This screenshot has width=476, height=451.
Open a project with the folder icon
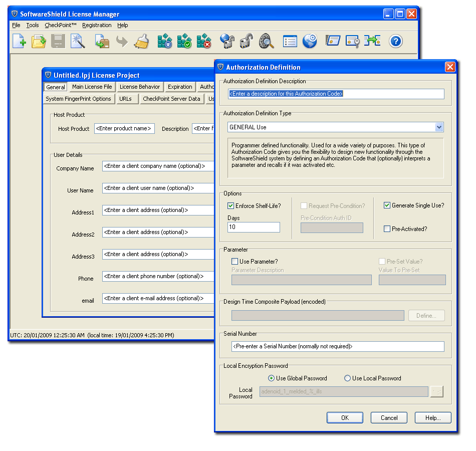click(x=39, y=41)
